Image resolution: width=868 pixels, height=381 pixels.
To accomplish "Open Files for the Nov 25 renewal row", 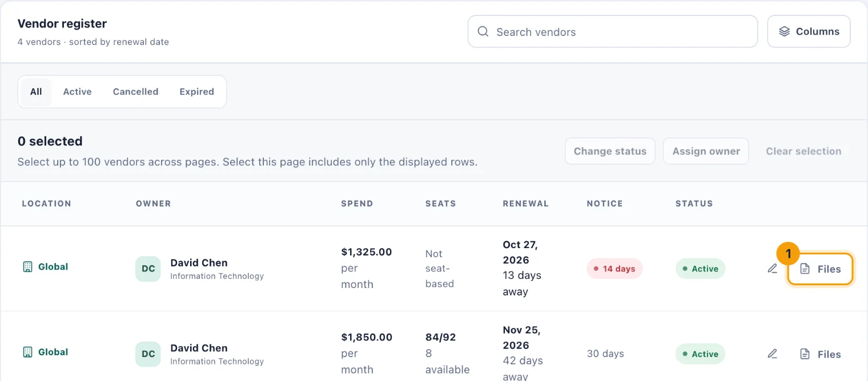I will pyautogui.click(x=821, y=354).
